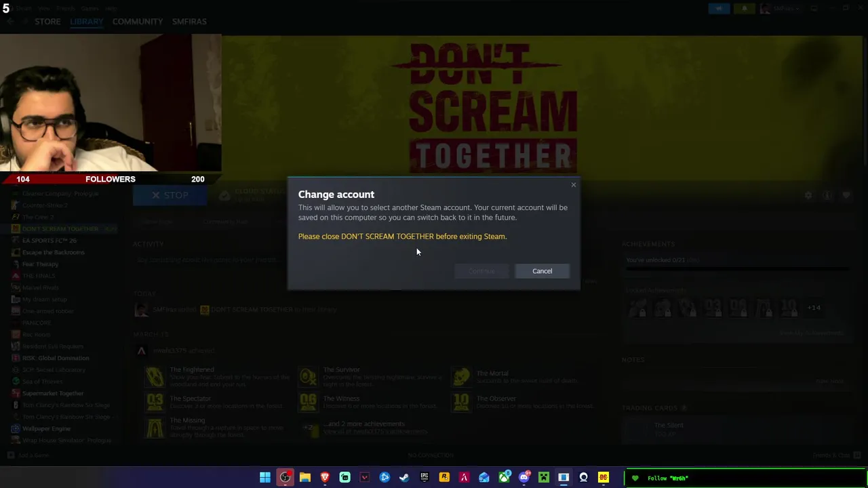Open The Mortal achievement icon
Viewport: 868px width, 488px height.
[461, 376]
